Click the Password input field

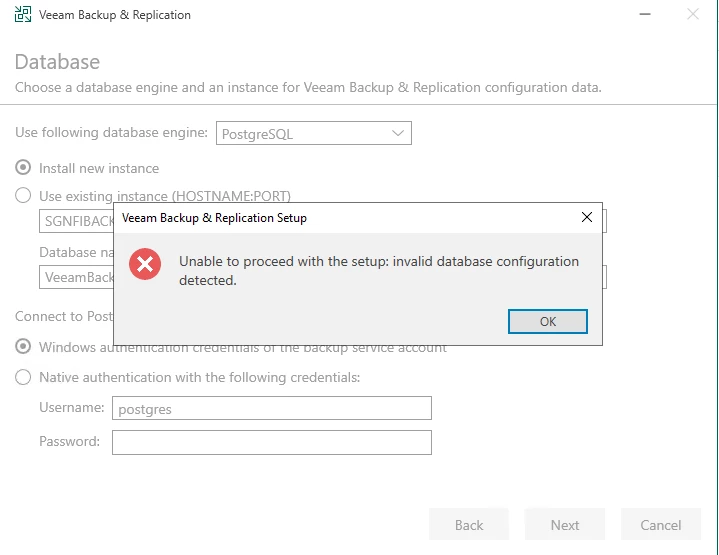(271, 442)
